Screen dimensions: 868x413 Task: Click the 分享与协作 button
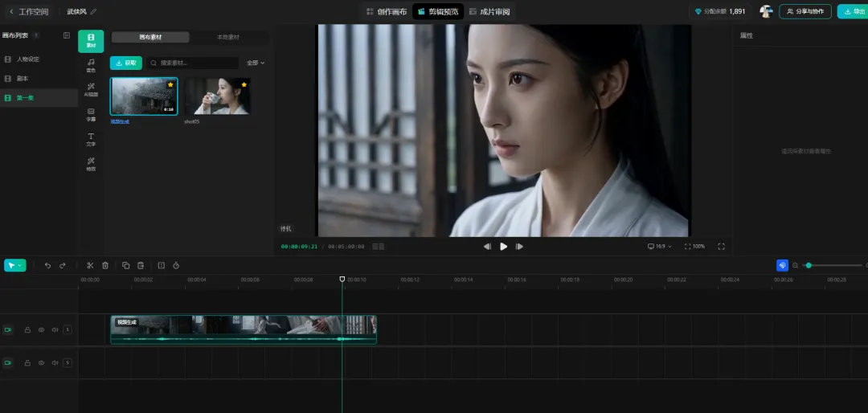click(805, 11)
